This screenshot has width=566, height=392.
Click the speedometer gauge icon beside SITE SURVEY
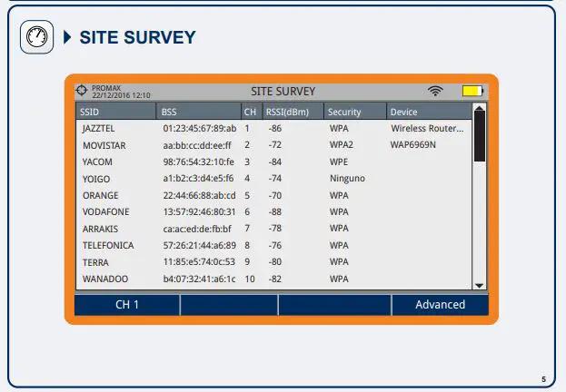click(37, 37)
